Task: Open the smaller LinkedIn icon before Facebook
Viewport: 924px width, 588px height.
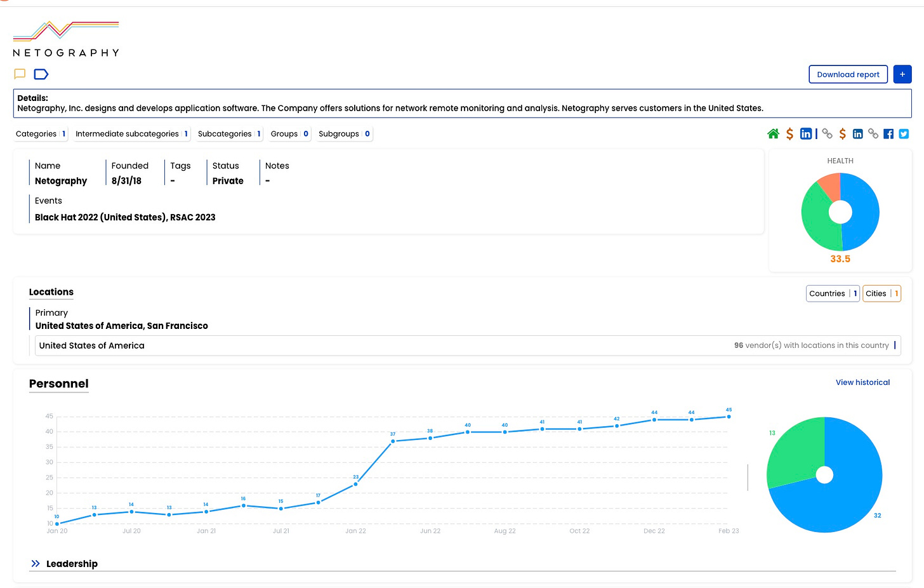Action: click(857, 133)
